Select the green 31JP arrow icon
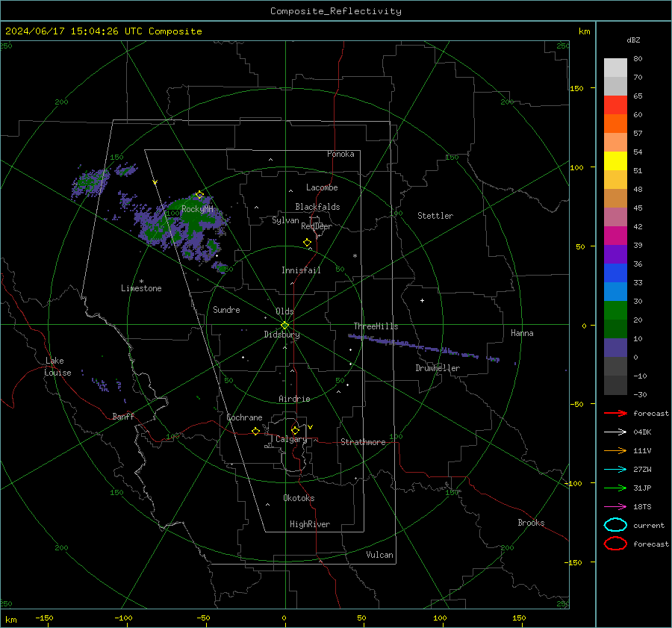Image resolution: width=672 pixels, height=628 pixels. 615,488
